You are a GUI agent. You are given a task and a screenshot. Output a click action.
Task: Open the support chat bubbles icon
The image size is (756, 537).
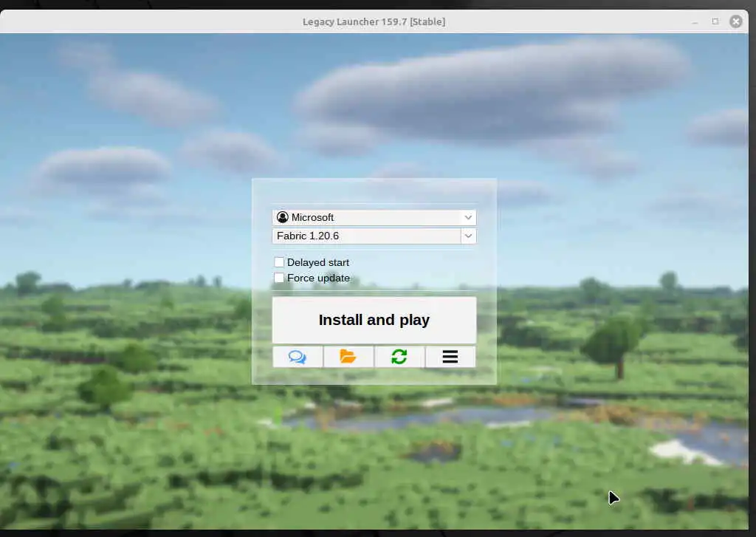click(298, 357)
